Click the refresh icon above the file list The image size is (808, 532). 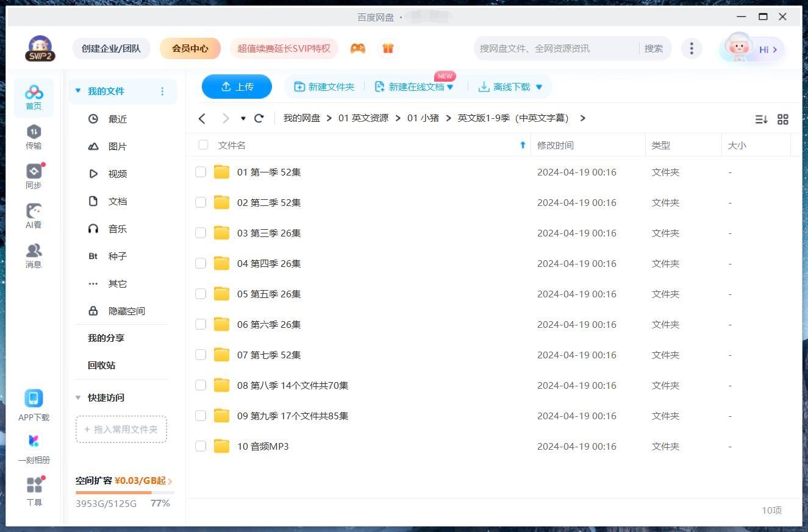259,118
